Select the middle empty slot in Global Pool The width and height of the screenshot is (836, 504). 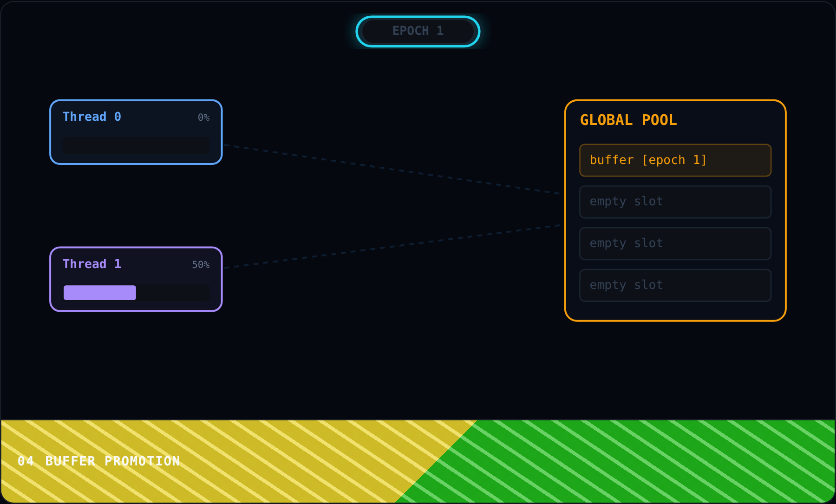click(x=675, y=244)
